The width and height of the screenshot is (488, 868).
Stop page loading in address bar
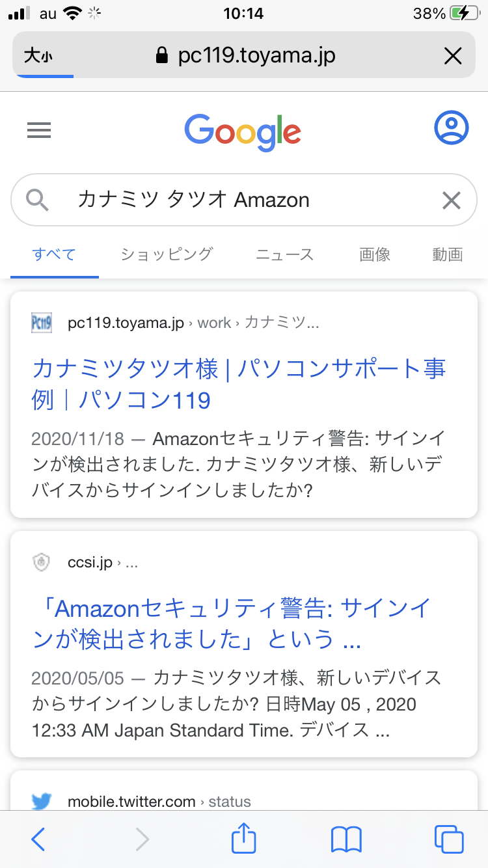point(452,57)
